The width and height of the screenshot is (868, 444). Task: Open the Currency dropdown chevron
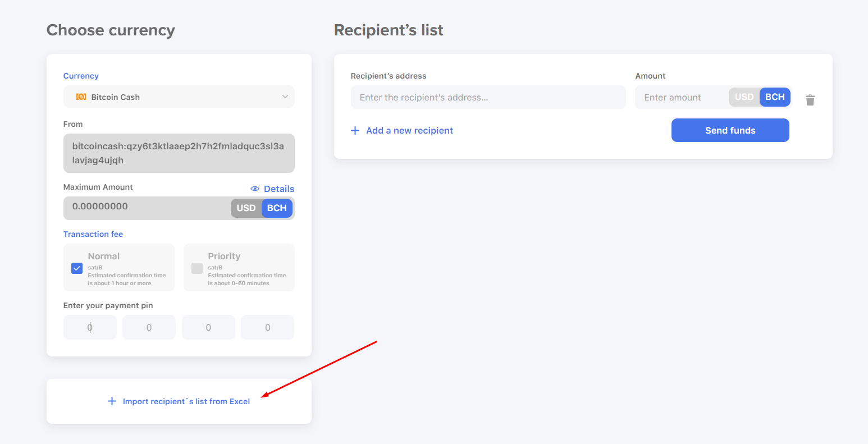tap(285, 97)
